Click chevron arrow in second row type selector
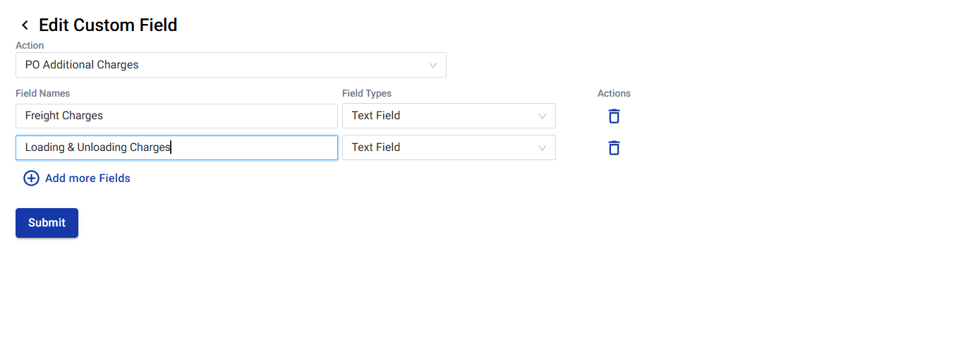The image size is (980, 357). click(543, 148)
